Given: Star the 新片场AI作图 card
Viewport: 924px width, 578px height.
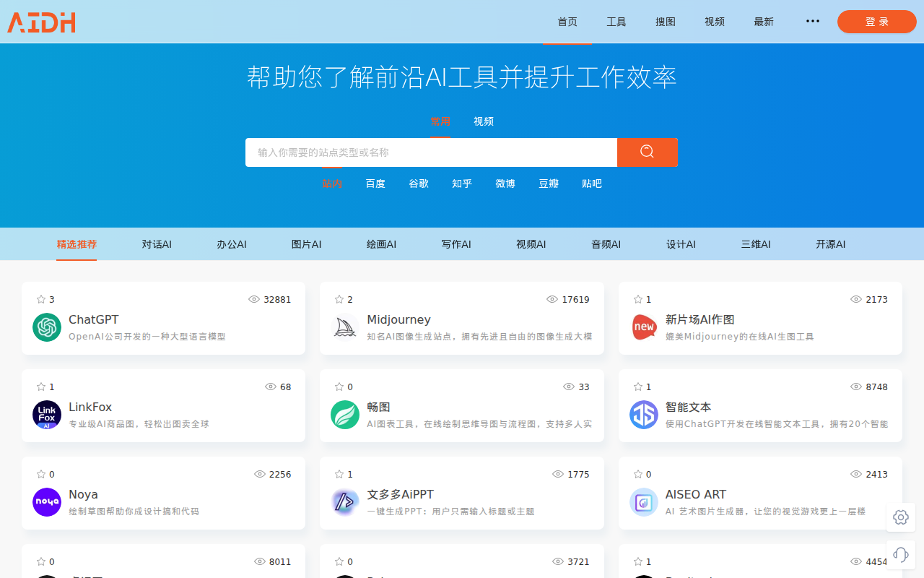Looking at the screenshot, I should click(638, 299).
